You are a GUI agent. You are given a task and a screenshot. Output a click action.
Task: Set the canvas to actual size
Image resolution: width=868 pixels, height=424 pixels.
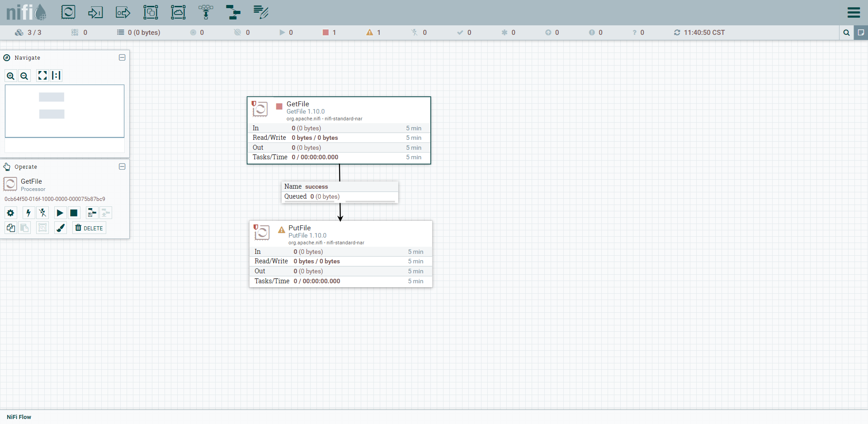[56, 76]
